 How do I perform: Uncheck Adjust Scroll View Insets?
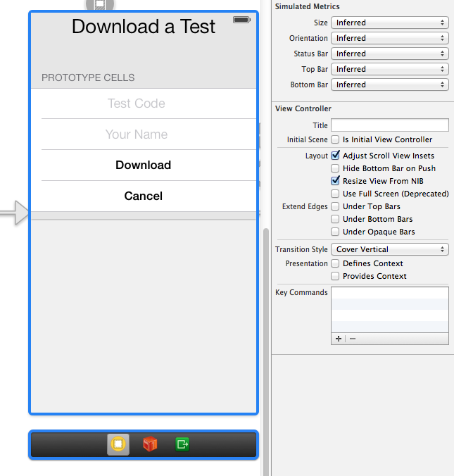click(336, 156)
